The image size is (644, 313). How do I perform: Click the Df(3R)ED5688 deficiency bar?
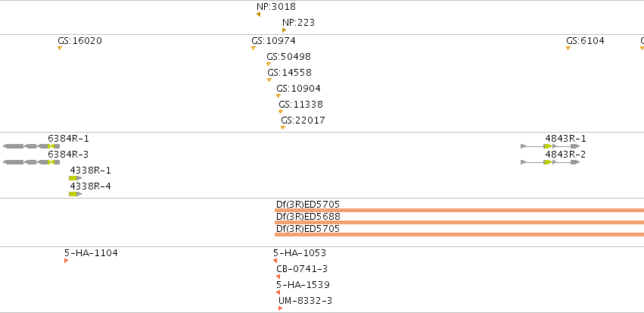[459, 223]
